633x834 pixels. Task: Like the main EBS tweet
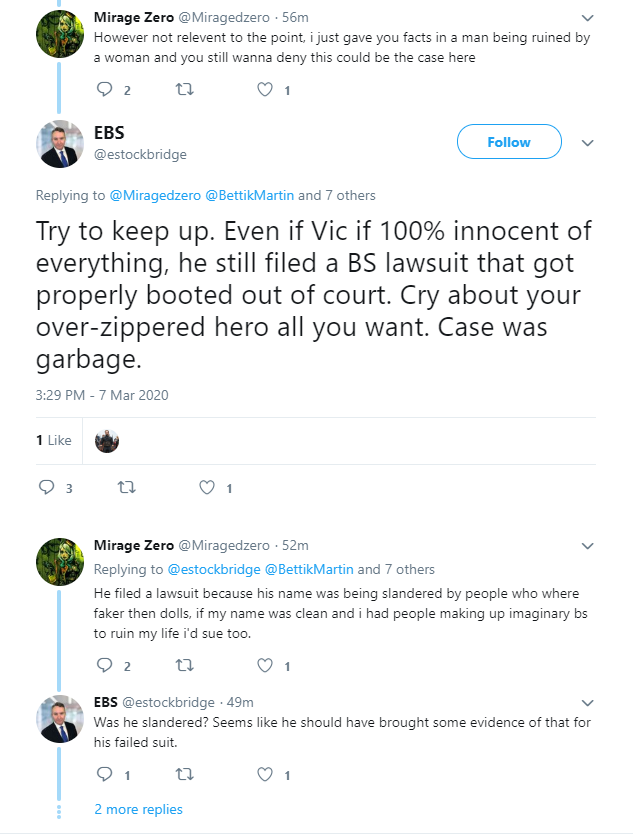click(207, 487)
